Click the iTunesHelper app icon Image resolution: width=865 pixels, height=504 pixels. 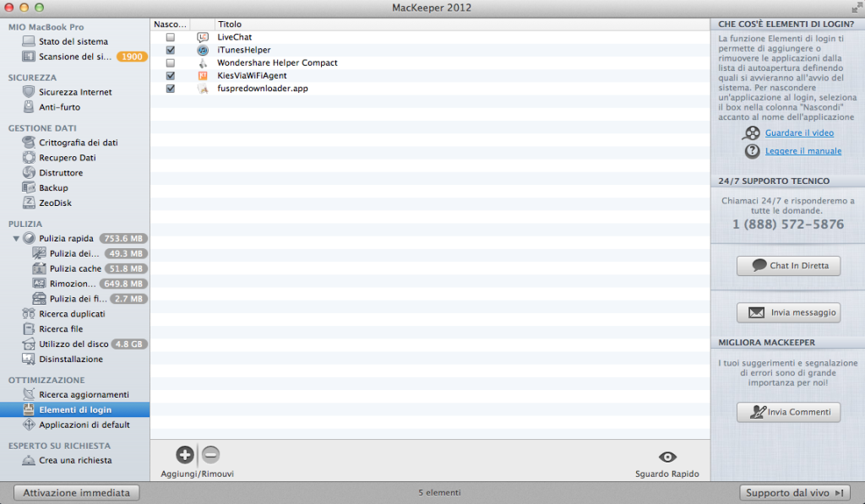tap(203, 50)
